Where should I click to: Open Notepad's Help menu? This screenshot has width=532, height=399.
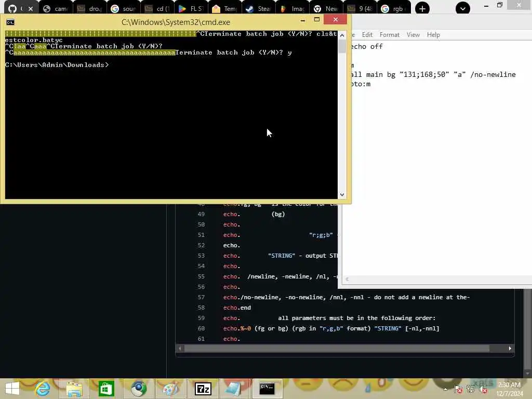tap(433, 35)
